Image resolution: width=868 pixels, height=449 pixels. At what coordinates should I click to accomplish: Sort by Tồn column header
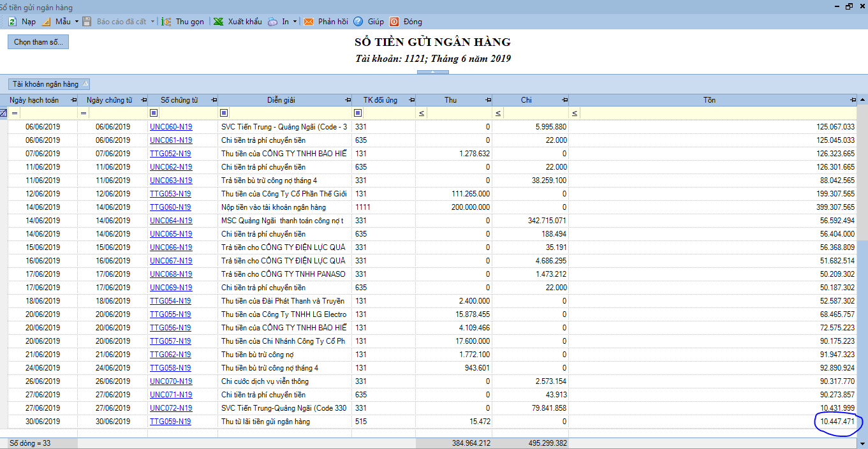click(710, 100)
